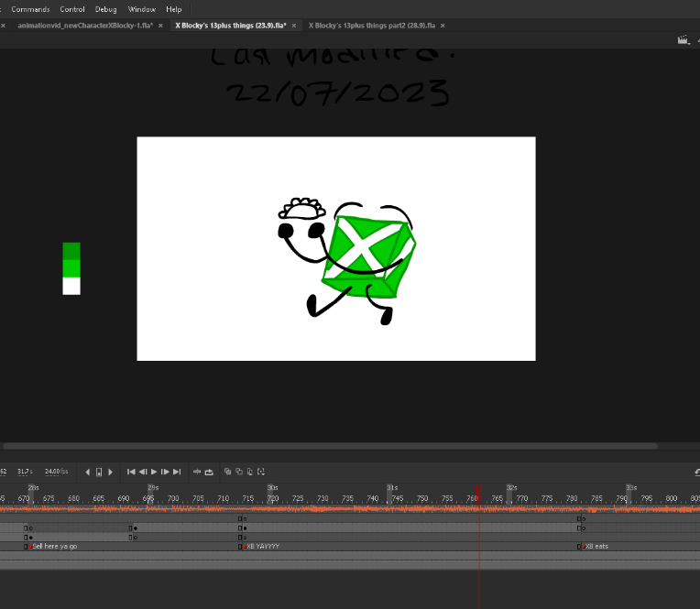Select the green X Blocky character on stage
The width and height of the screenshot is (700, 609).
pos(368,256)
